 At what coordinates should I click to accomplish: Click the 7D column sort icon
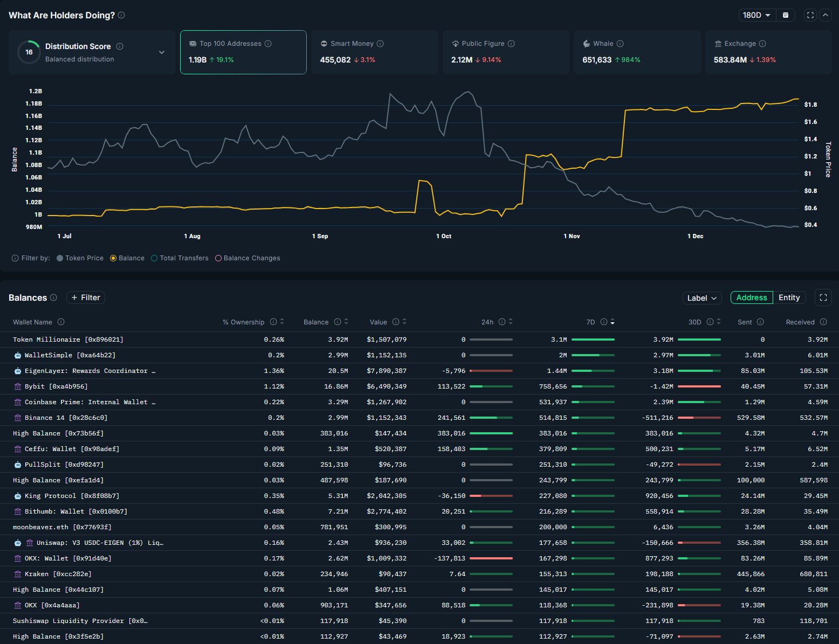tap(613, 322)
